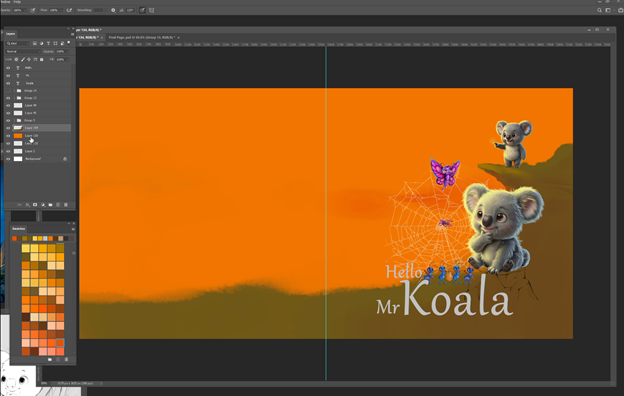Show the hidden Group 14 layer
This screenshot has height=396, width=624.
(8, 91)
